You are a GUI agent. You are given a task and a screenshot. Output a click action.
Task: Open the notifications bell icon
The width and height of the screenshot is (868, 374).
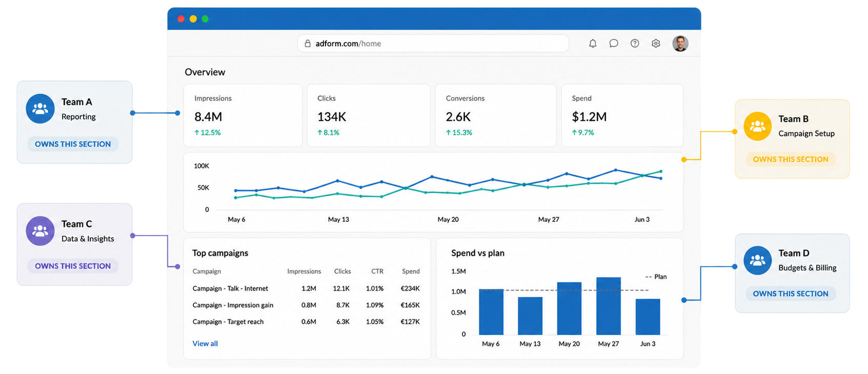click(593, 44)
